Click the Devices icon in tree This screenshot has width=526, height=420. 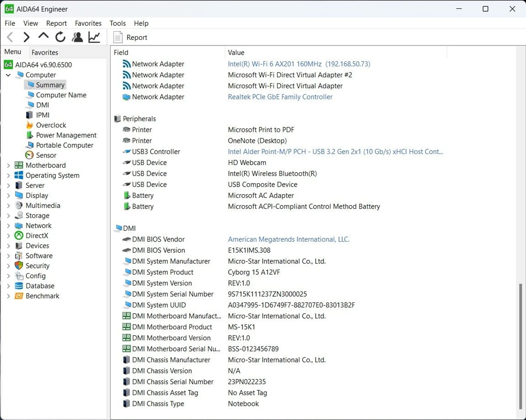(x=19, y=246)
